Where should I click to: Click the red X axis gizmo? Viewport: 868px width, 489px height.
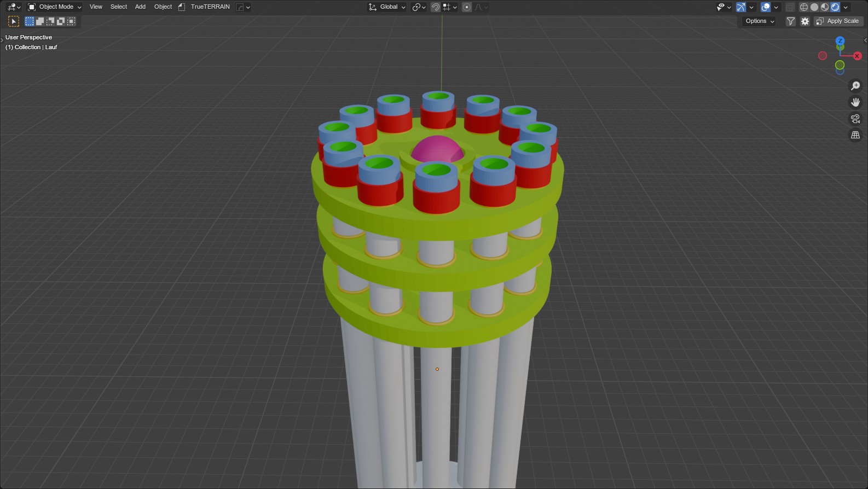[857, 56]
